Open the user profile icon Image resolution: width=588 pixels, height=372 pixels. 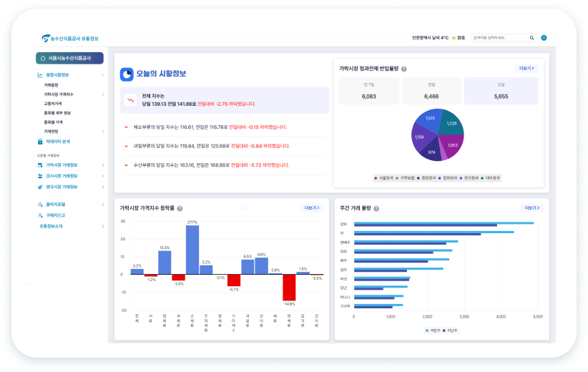[x=544, y=38]
